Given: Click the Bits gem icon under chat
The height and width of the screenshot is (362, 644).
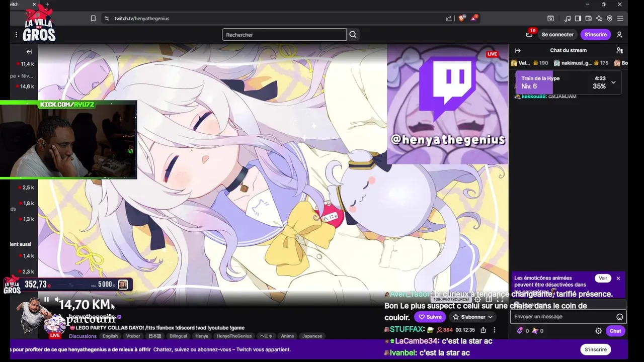Looking at the screenshot, I should (520, 331).
